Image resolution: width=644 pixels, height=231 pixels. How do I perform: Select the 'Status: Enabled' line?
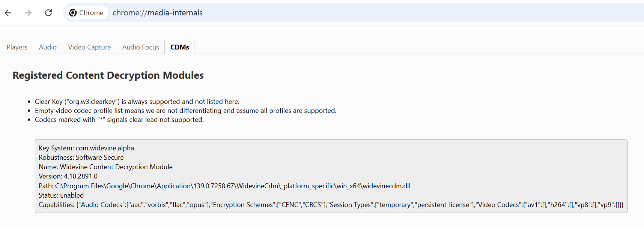(x=61, y=195)
